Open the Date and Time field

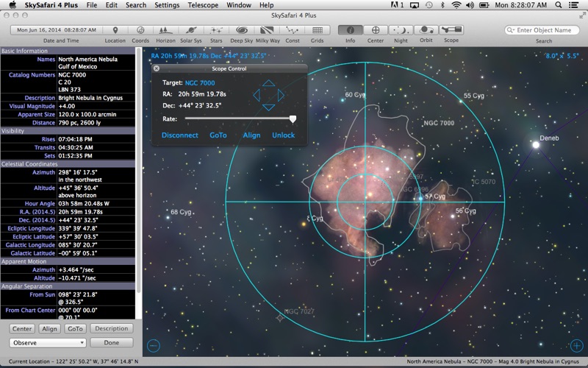tap(54, 30)
